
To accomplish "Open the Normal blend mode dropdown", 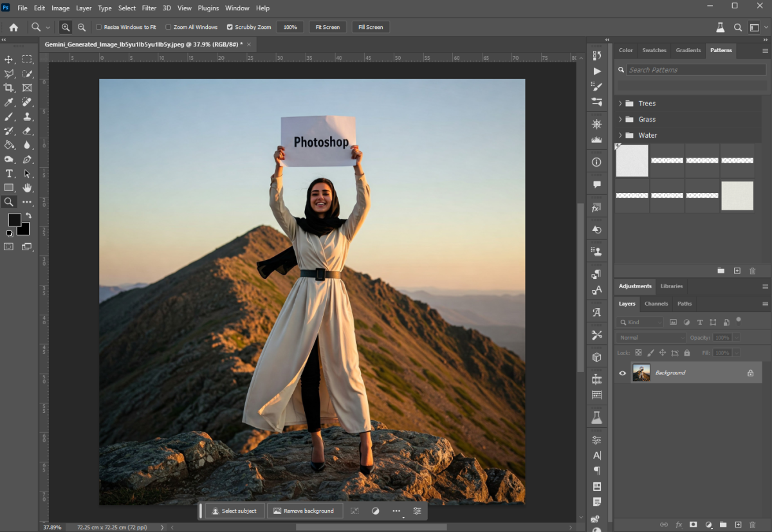I will pyautogui.click(x=652, y=337).
